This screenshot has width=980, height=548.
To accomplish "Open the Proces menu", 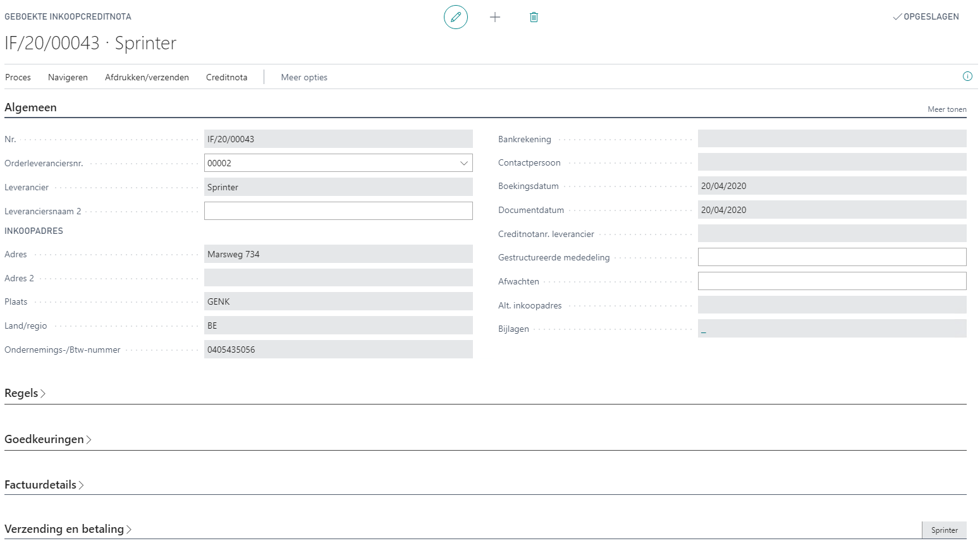I will (18, 77).
